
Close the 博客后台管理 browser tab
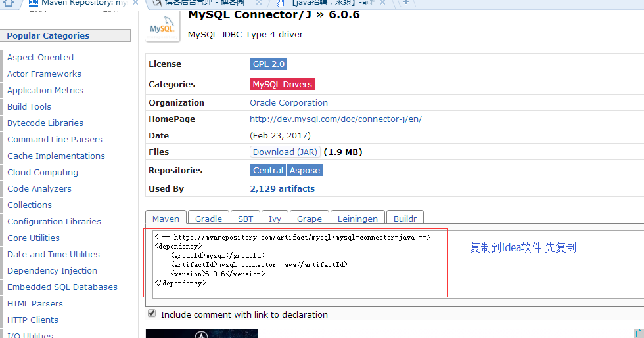pyautogui.click(x=259, y=3)
